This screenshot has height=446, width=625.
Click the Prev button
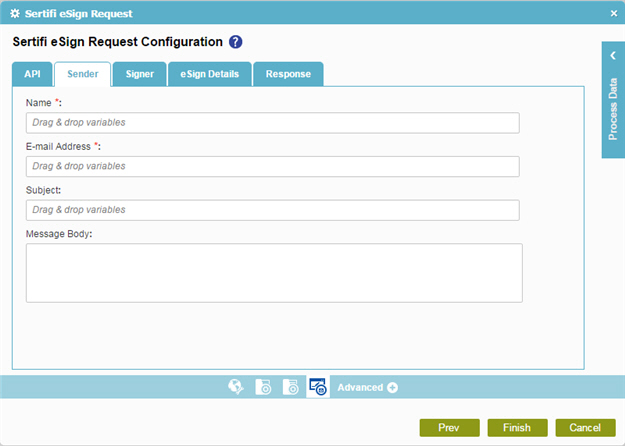[x=449, y=428]
